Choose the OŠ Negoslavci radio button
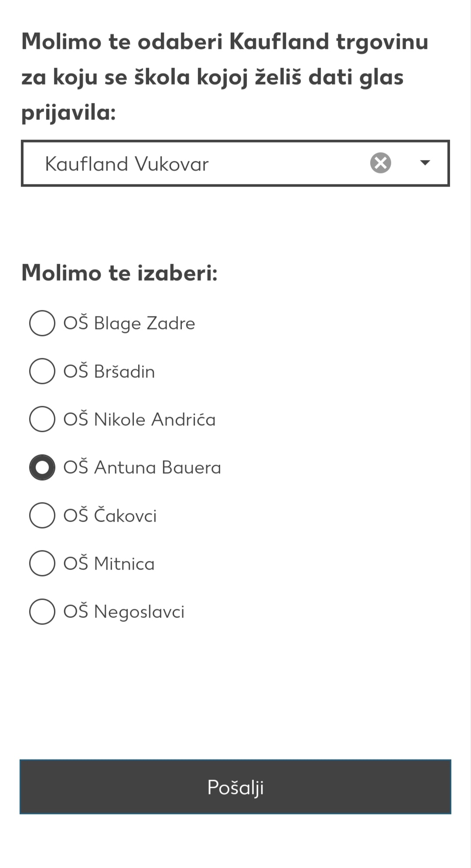Image resolution: width=471 pixels, height=868 pixels. tap(42, 611)
